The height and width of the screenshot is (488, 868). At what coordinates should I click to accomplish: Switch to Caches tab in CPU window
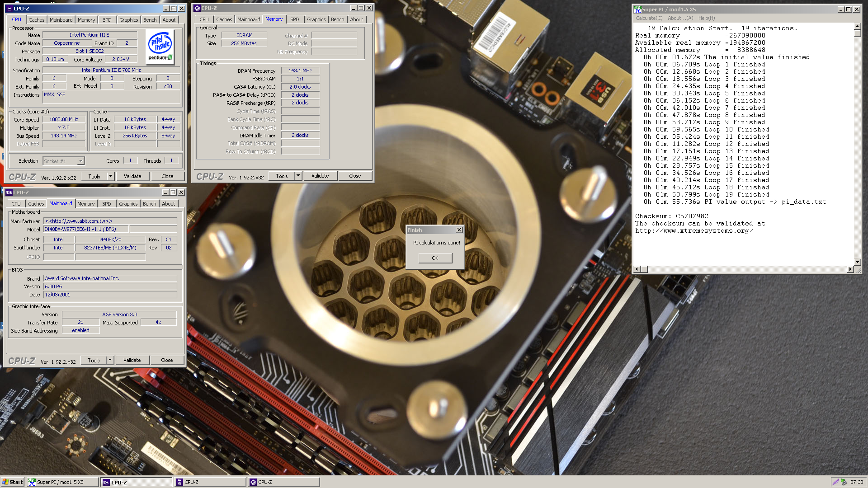click(x=37, y=20)
